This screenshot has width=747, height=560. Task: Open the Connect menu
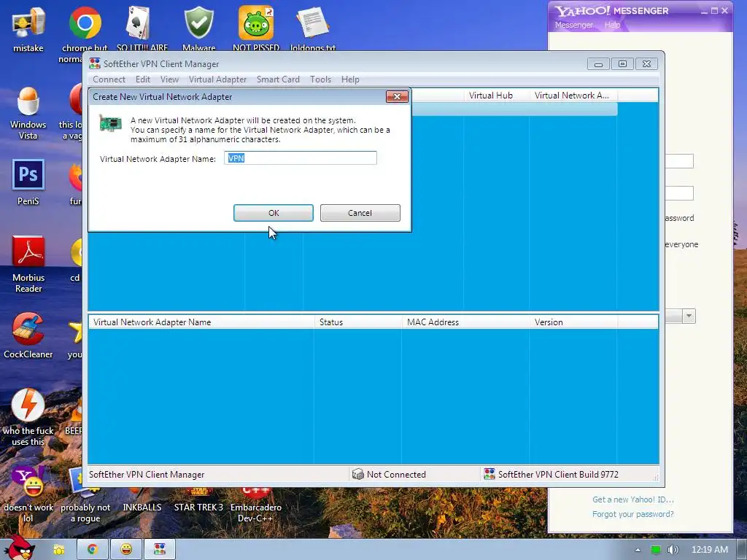coord(109,79)
